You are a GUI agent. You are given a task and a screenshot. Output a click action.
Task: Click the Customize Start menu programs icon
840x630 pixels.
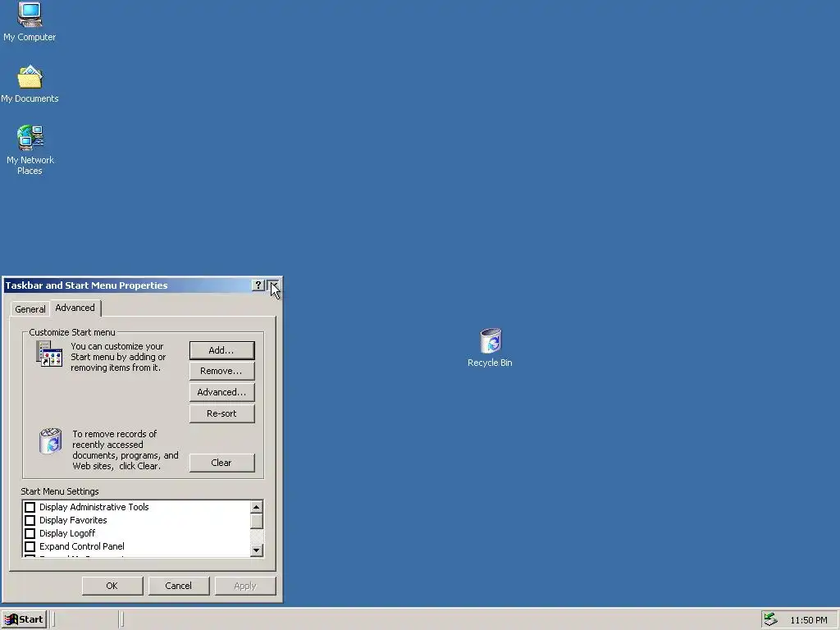(x=49, y=354)
